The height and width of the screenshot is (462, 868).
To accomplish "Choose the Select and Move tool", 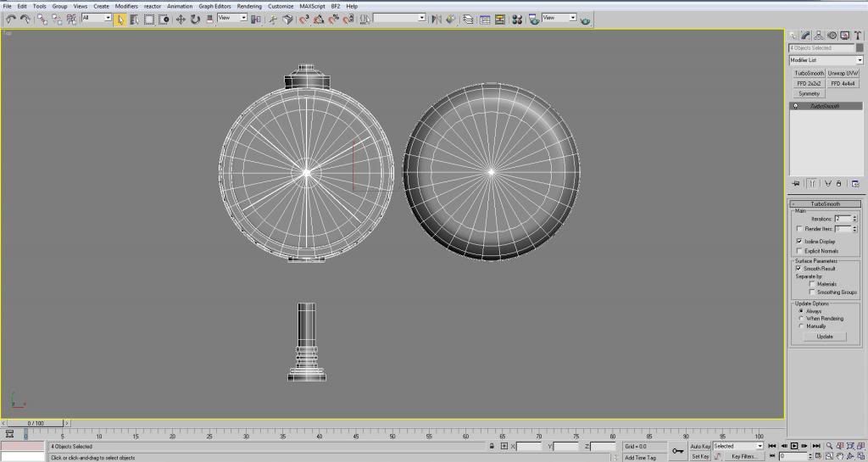I will [x=181, y=19].
